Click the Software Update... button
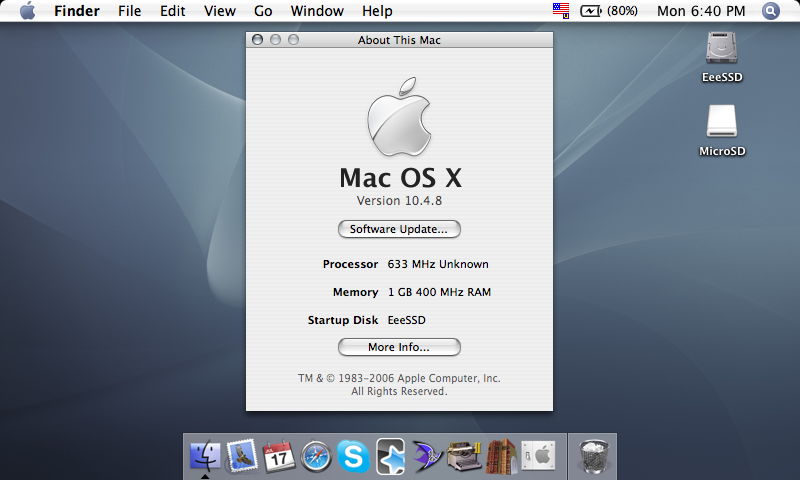800x480 pixels. click(x=399, y=229)
